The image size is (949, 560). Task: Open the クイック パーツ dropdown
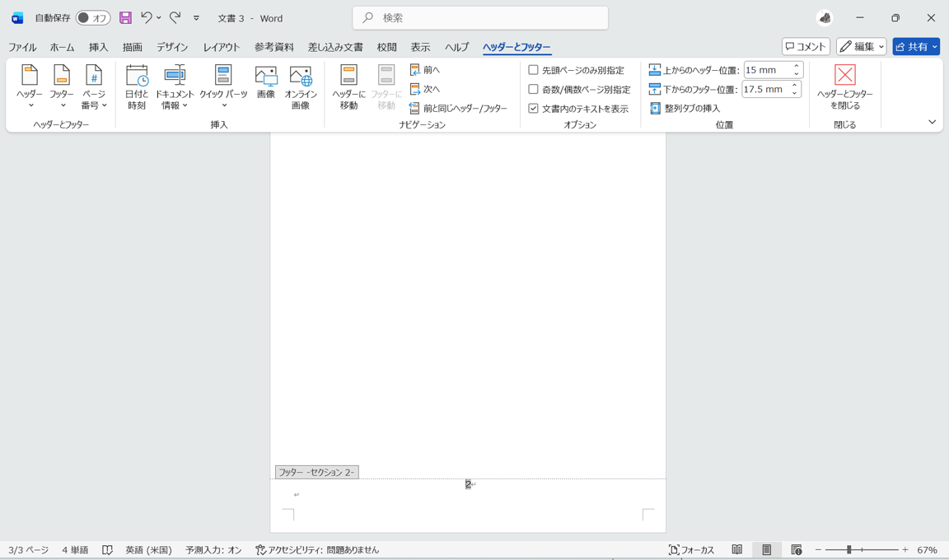223,87
